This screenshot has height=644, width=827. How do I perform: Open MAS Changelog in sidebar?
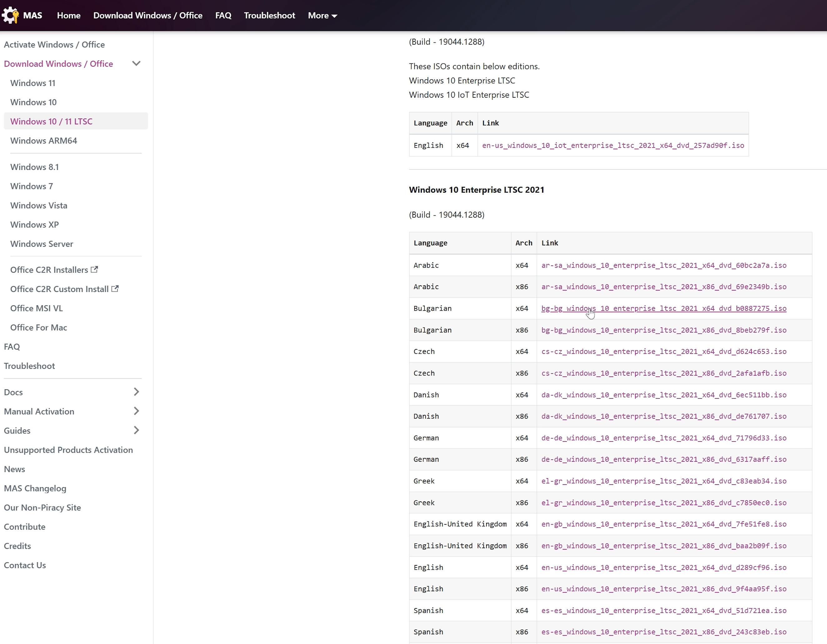click(x=35, y=489)
